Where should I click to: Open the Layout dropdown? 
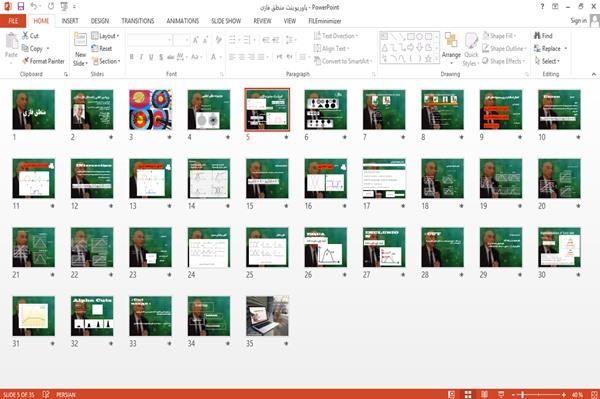(x=105, y=36)
